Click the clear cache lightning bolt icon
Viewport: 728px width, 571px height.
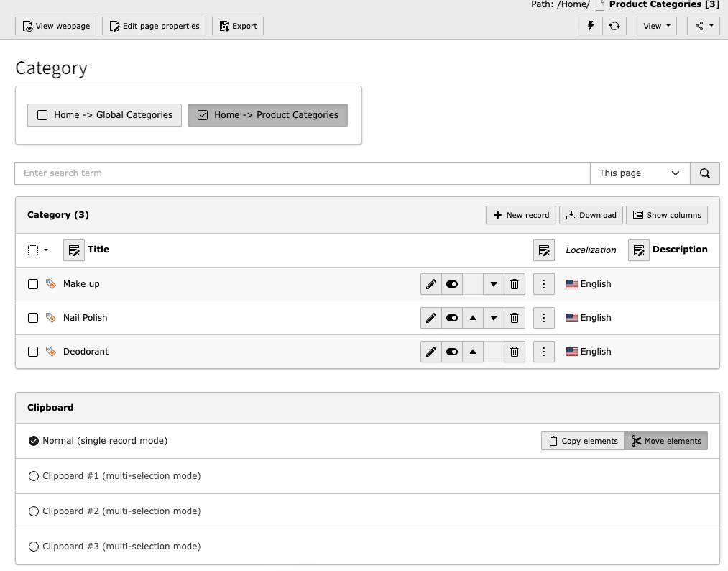591,26
